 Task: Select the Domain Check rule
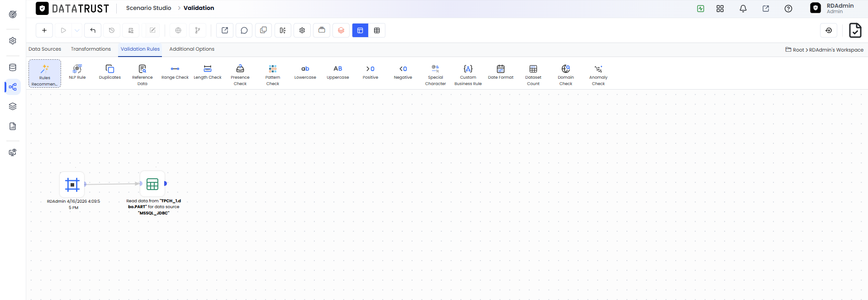tap(566, 75)
